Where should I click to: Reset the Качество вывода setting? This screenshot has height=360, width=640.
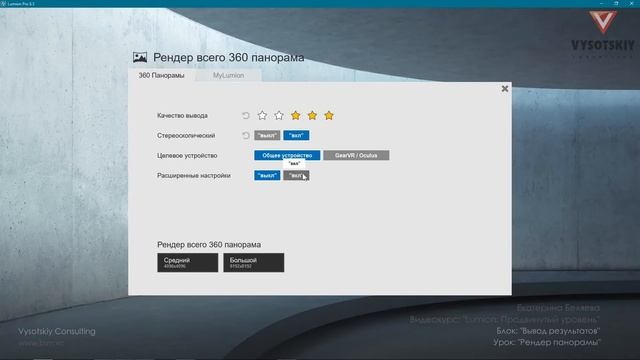(x=246, y=116)
